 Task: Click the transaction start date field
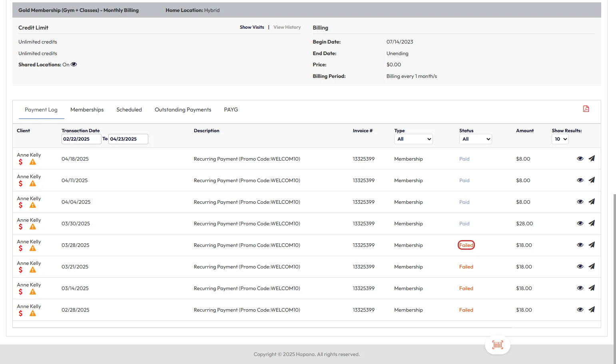(81, 139)
